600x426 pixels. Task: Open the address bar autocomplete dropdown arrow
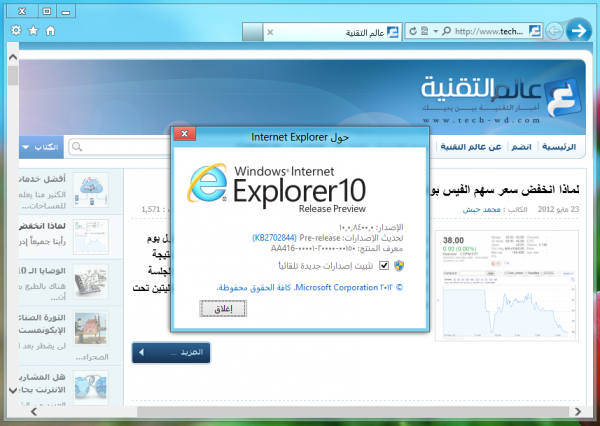(x=435, y=31)
